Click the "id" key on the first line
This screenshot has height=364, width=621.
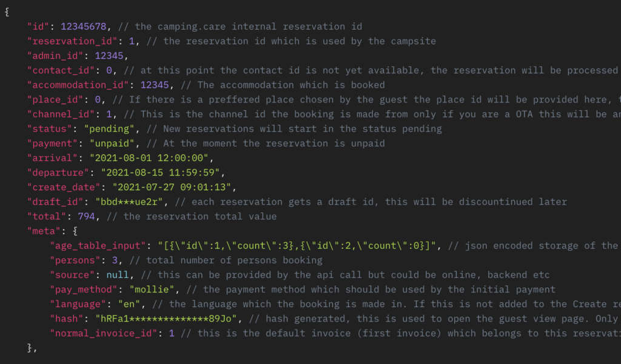point(38,27)
